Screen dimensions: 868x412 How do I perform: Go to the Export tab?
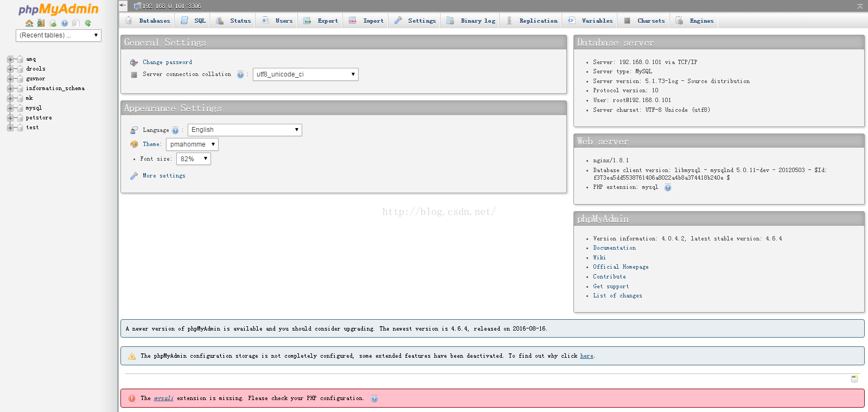click(320, 21)
